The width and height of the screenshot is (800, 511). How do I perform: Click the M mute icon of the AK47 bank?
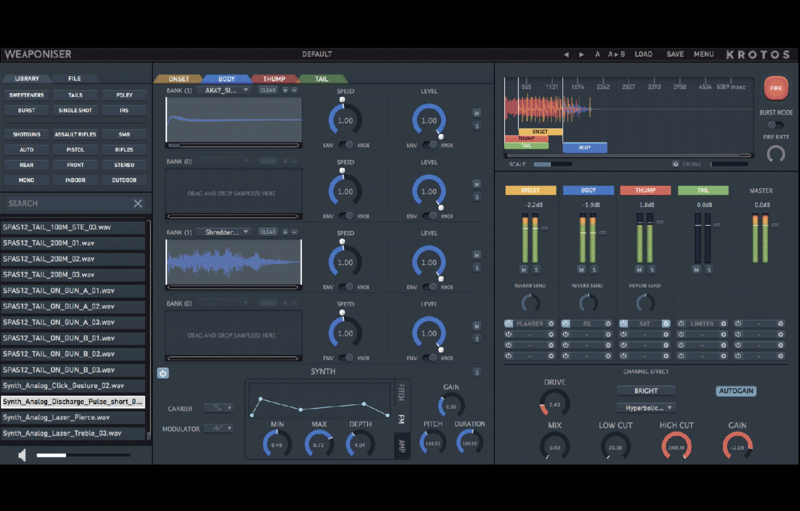tap(477, 113)
